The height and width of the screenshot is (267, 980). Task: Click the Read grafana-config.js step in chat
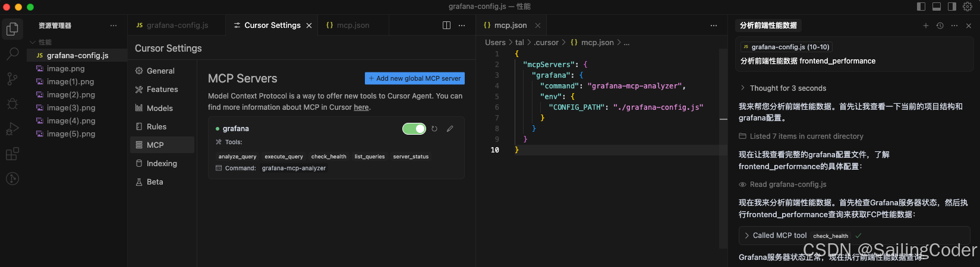783,185
